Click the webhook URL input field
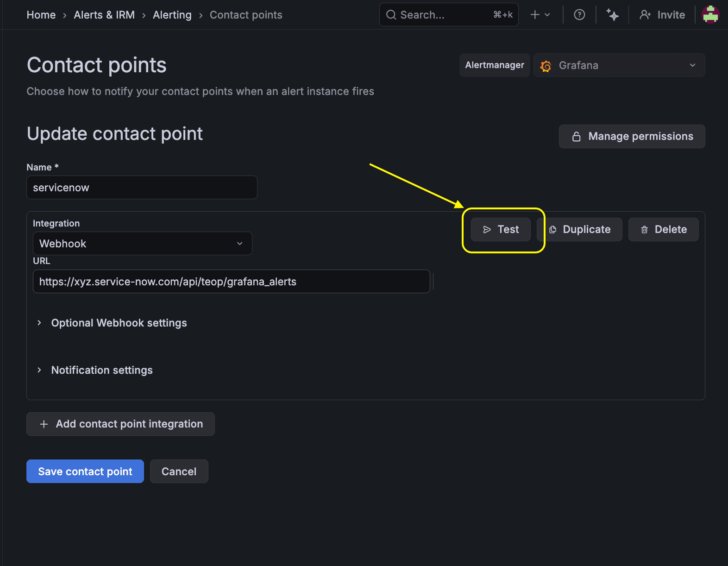The height and width of the screenshot is (566, 728). tap(231, 282)
